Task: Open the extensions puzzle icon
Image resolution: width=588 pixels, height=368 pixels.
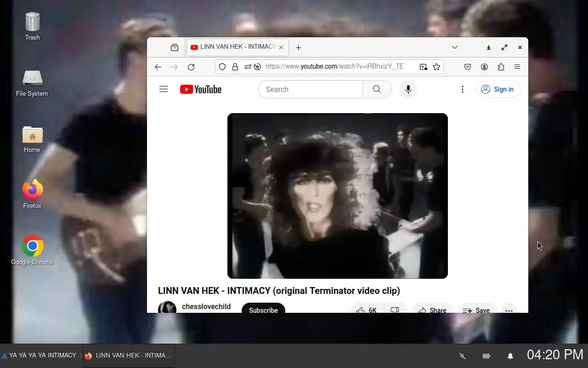Action: 501,67
